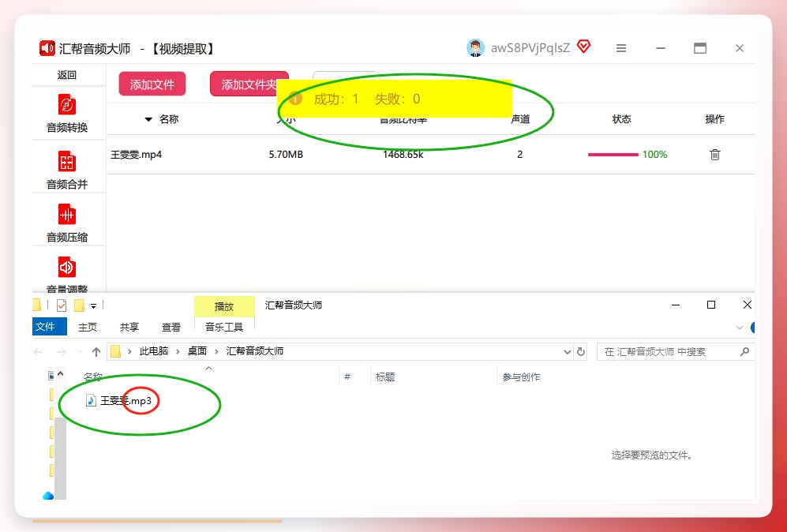Expand the Explorer address bar history dropdown
This screenshot has width=787, height=532.
568,352
